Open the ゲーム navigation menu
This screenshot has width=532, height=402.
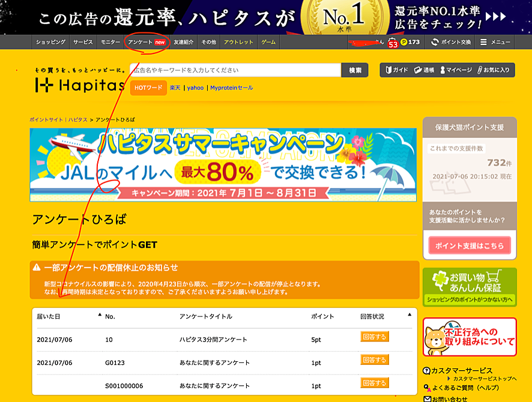[x=268, y=42]
